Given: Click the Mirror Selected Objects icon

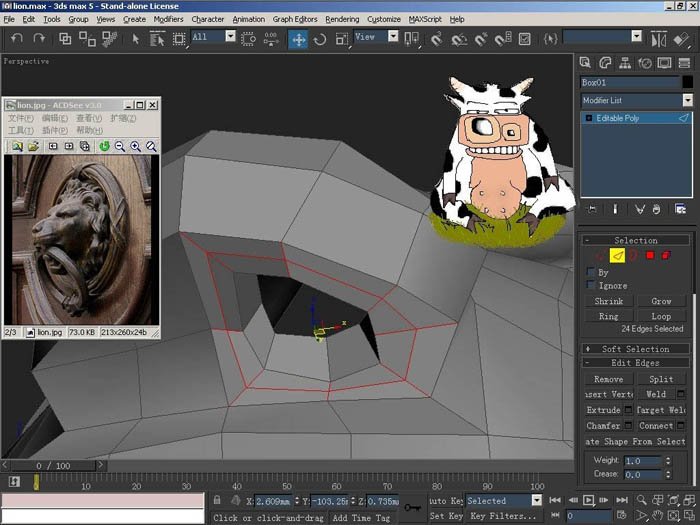Looking at the screenshot, I should click(658, 39).
